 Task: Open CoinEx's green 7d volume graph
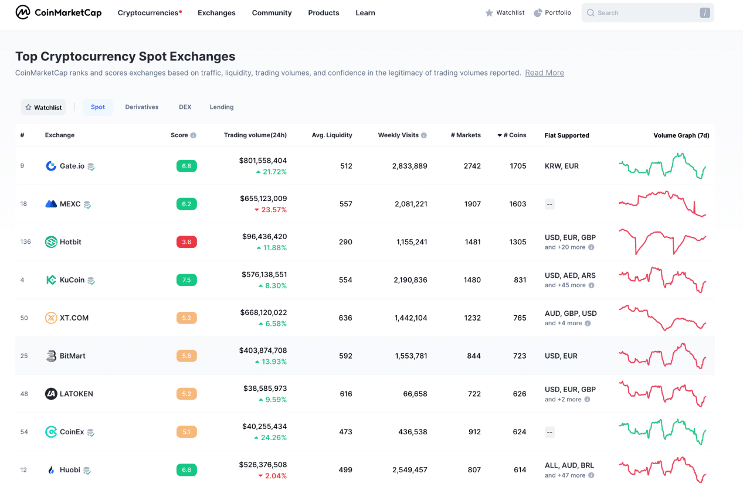(662, 432)
